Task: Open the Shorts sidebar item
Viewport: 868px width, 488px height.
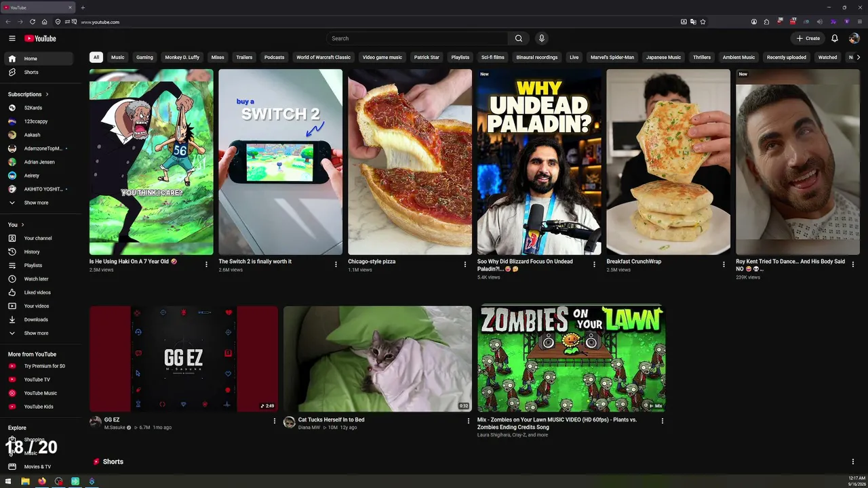Action: (41, 72)
